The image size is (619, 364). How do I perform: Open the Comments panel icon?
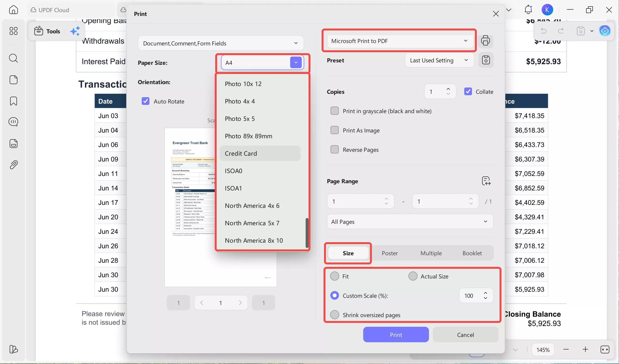(x=14, y=122)
